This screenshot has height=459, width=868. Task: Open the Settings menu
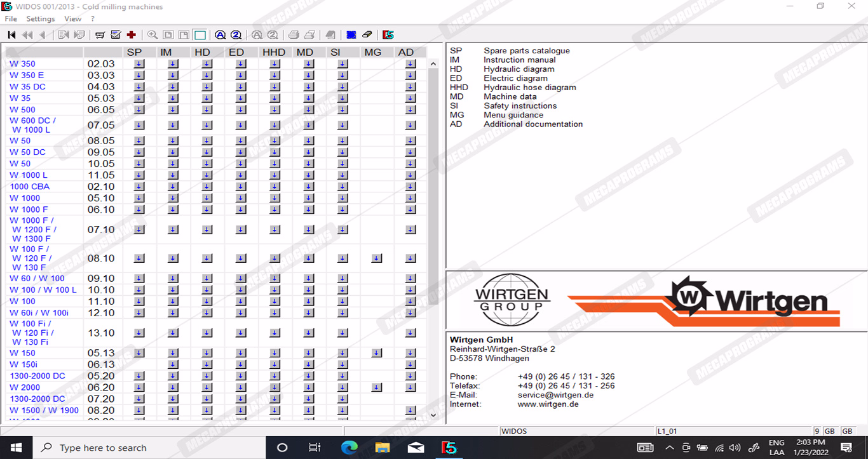(x=41, y=19)
